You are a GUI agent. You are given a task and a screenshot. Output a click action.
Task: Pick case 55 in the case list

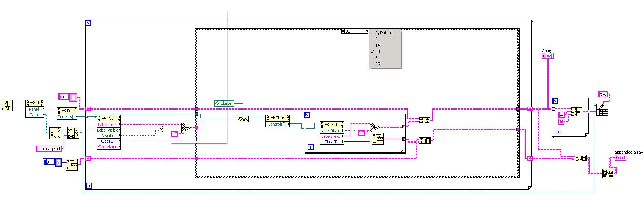(x=384, y=64)
